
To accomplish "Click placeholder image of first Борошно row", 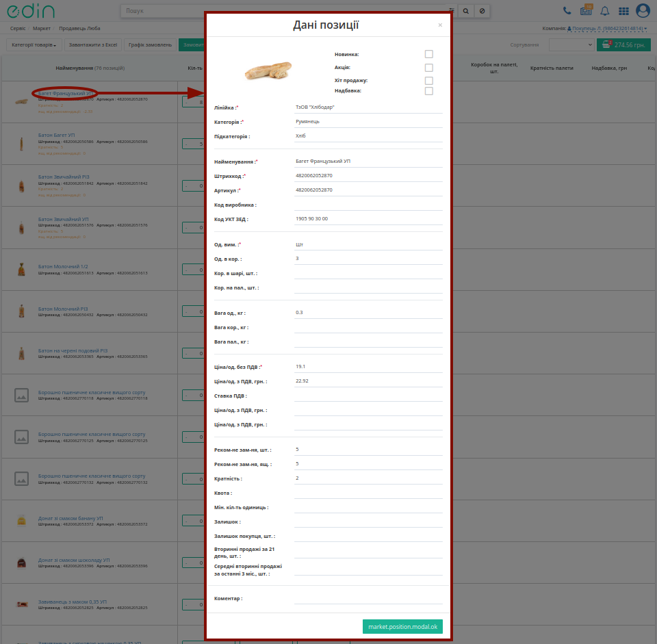I will 21,395.
